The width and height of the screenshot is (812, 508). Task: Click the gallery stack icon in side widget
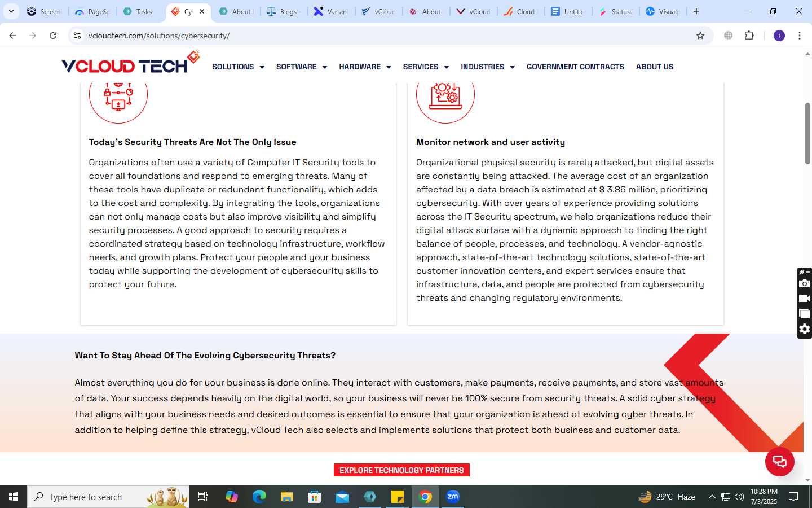pyautogui.click(x=805, y=314)
